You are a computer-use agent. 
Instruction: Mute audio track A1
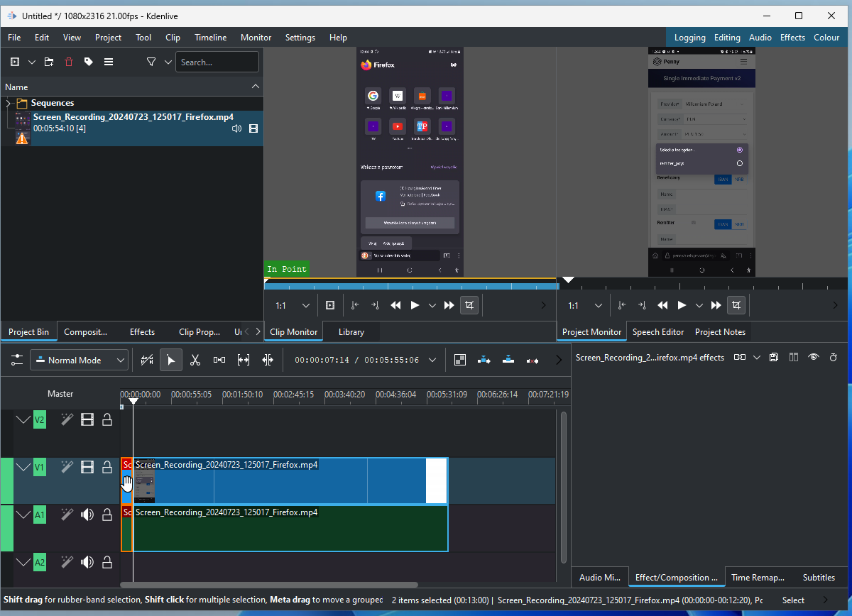click(x=87, y=515)
